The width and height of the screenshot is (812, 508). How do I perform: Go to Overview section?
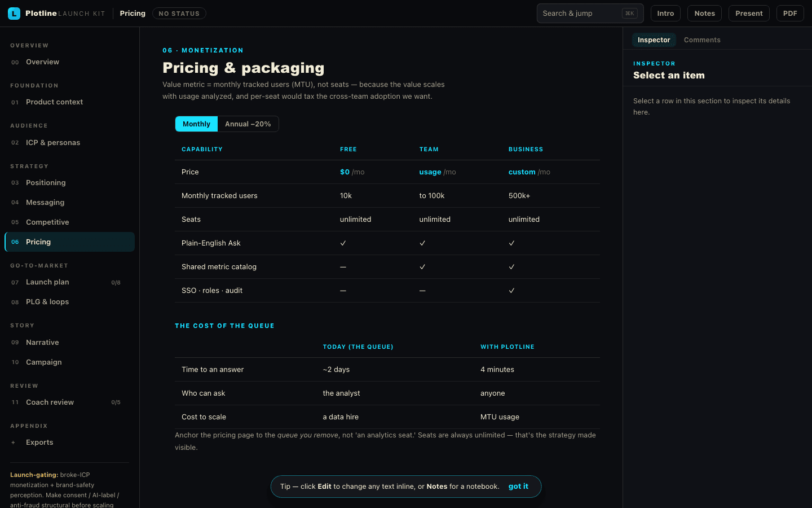pyautogui.click(x=69, y=62)
